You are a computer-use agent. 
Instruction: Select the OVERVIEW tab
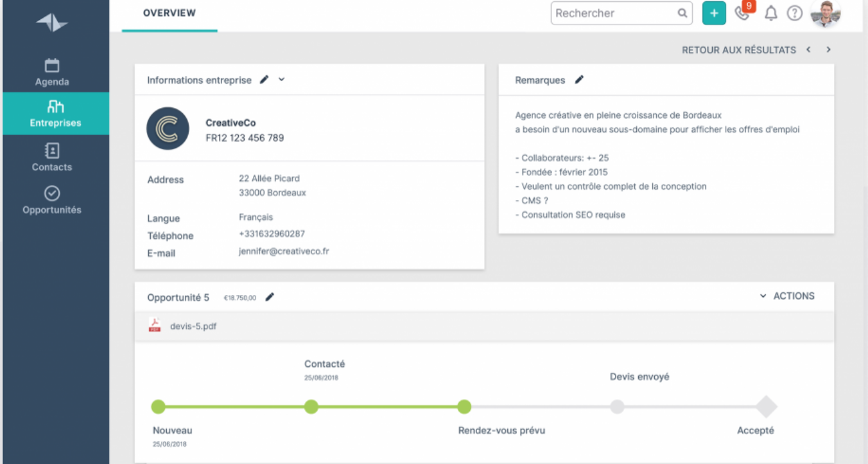click(x=169, y=13)
